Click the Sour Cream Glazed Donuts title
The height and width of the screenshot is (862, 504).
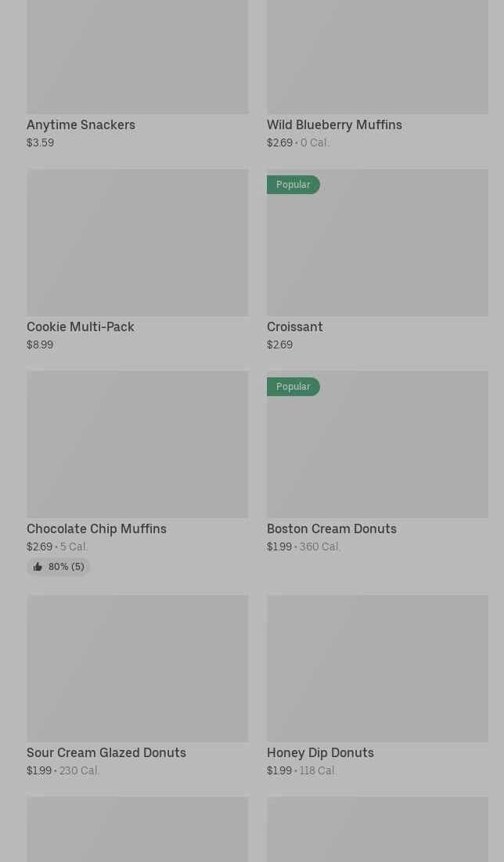click(106, 752)
